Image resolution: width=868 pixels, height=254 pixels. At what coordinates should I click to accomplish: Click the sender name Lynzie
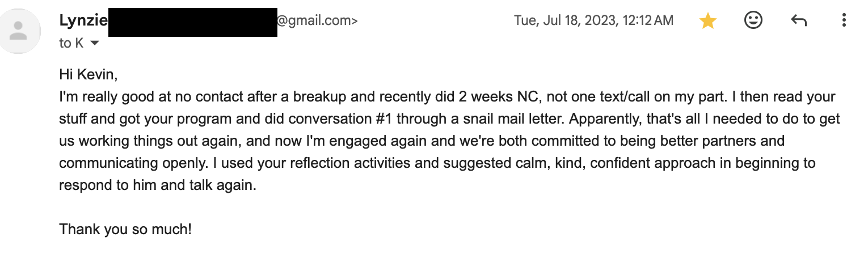pyautogui.click(x=83, y=21)
